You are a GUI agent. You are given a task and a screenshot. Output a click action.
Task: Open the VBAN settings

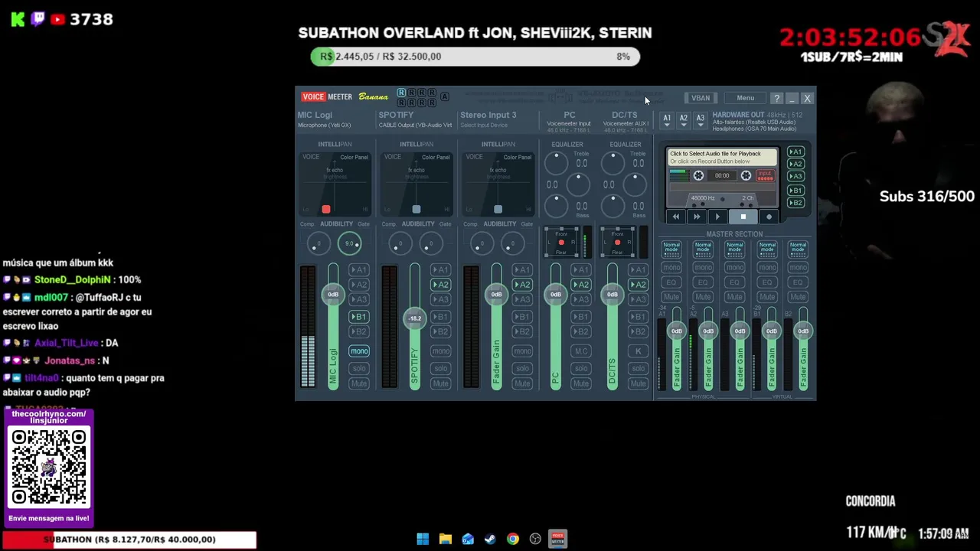click(x=701, y=98)
